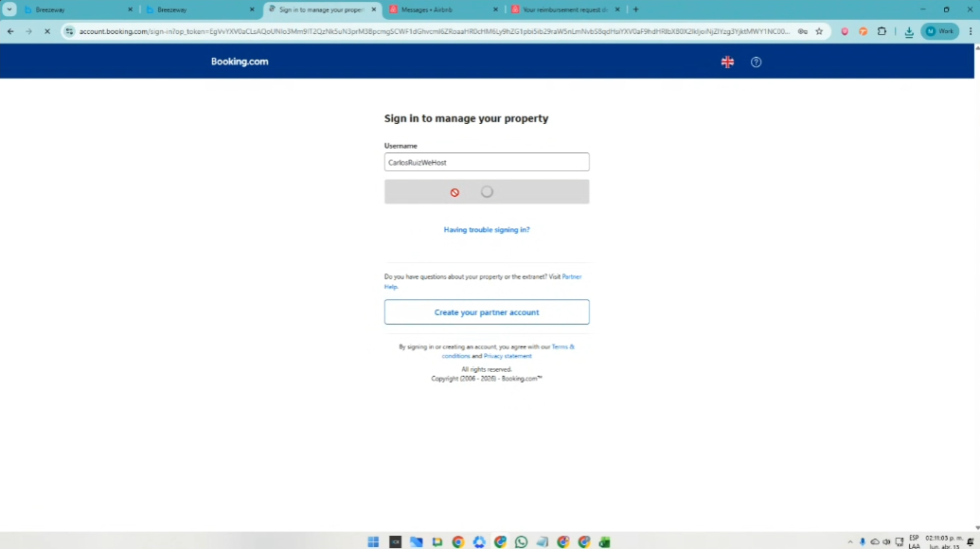This screenshot has width=980, height=549.
Task: Open a new browser tab
Action: tap(635, 9)
